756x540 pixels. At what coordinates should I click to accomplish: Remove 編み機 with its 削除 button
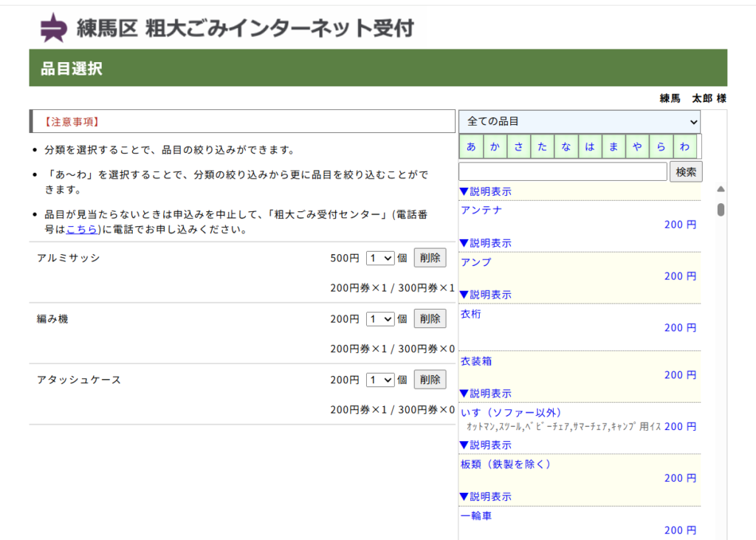[x=430, y=318]
